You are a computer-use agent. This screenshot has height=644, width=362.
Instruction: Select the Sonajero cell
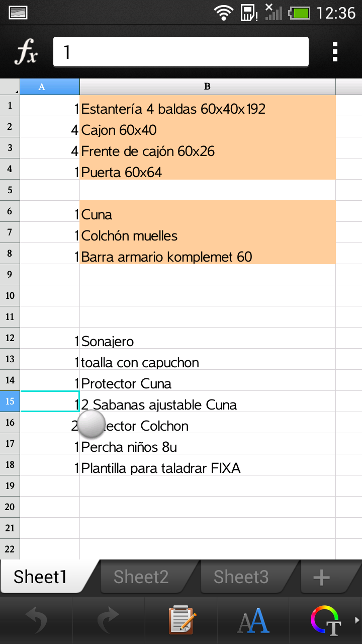tap(207, 342)
